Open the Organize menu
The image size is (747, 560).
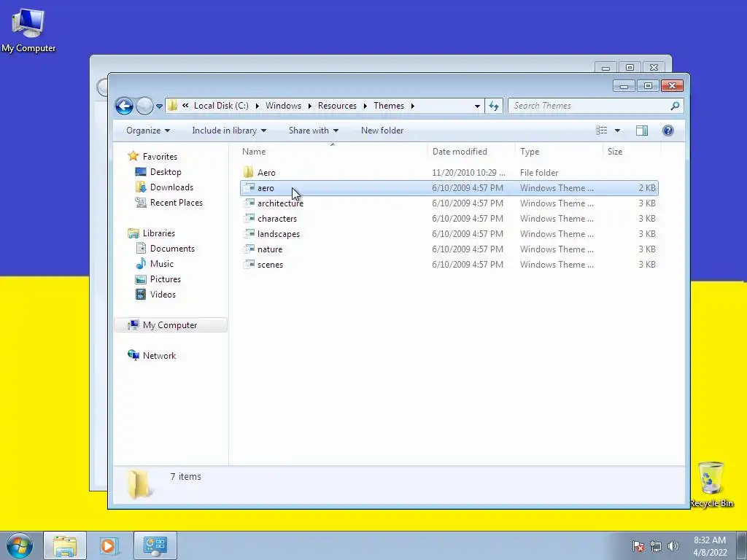point(147,131)
